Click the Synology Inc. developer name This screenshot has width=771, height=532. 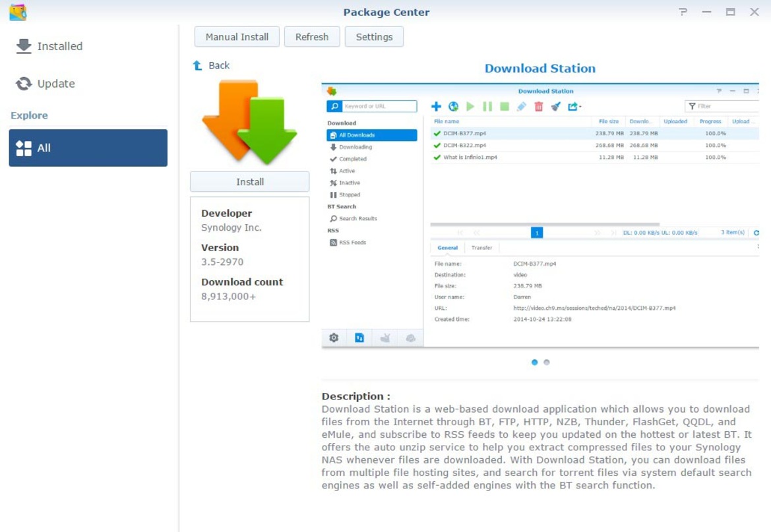(x=231, y=227)
